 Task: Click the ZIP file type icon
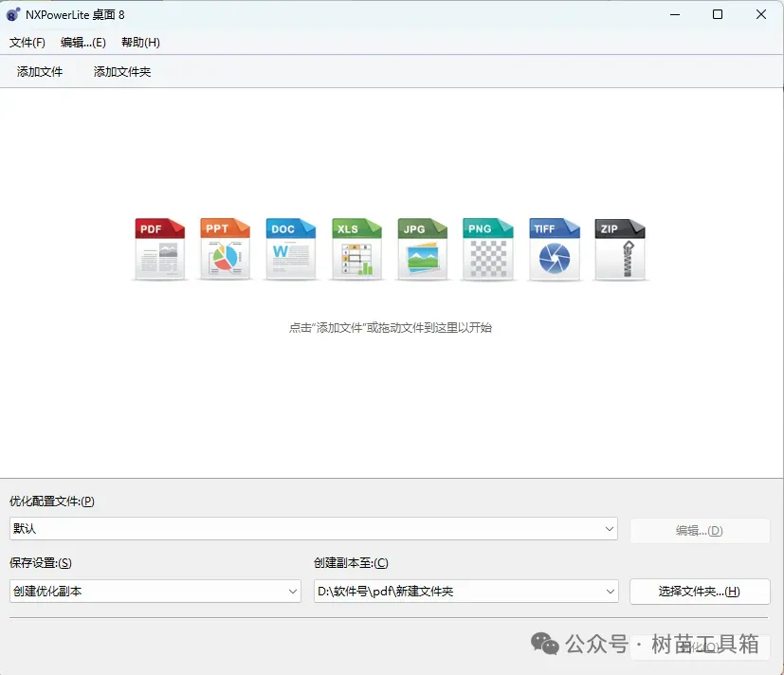point(620,248)
